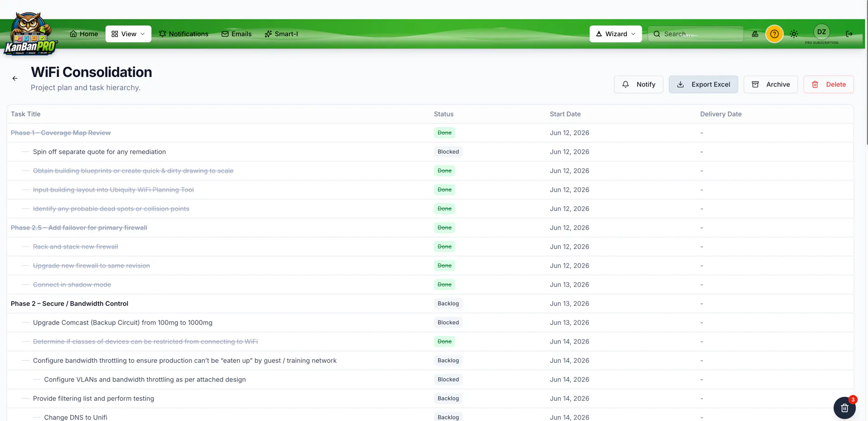Open the yellow help question icon
This screenshot has height=421, width=868.
tap(774, 34)
